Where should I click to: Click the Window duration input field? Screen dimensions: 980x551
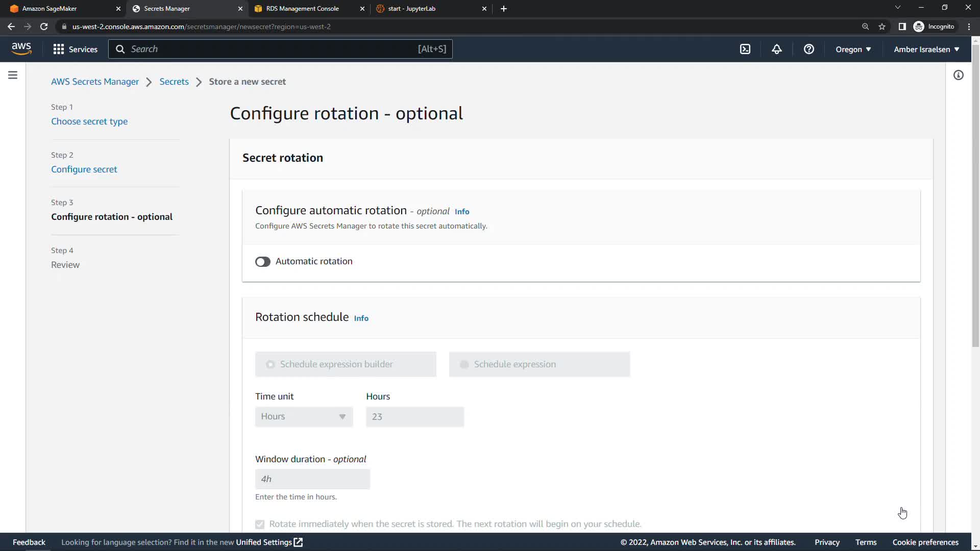click(x=312, y=479)
